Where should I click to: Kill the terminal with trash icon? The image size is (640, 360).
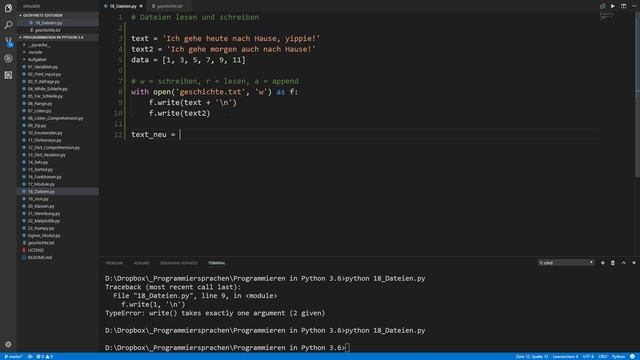[613, 263]
